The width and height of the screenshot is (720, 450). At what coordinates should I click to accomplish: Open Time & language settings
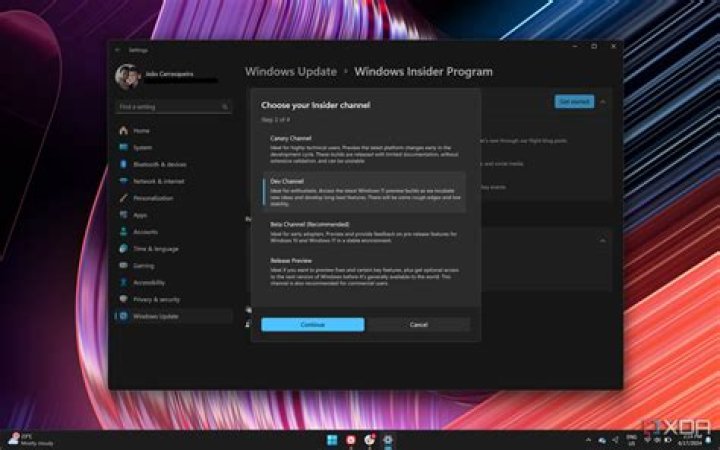click(174, 249)
